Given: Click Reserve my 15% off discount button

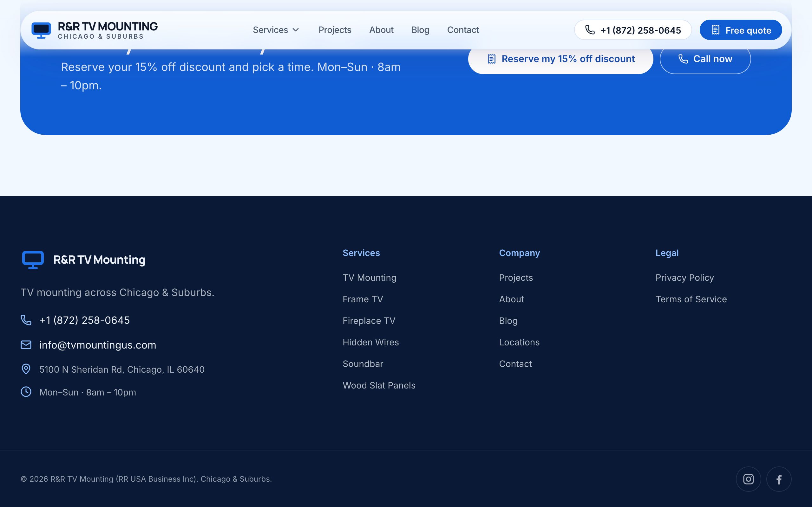Looking at the screenshot, I should tap(560, 59).
